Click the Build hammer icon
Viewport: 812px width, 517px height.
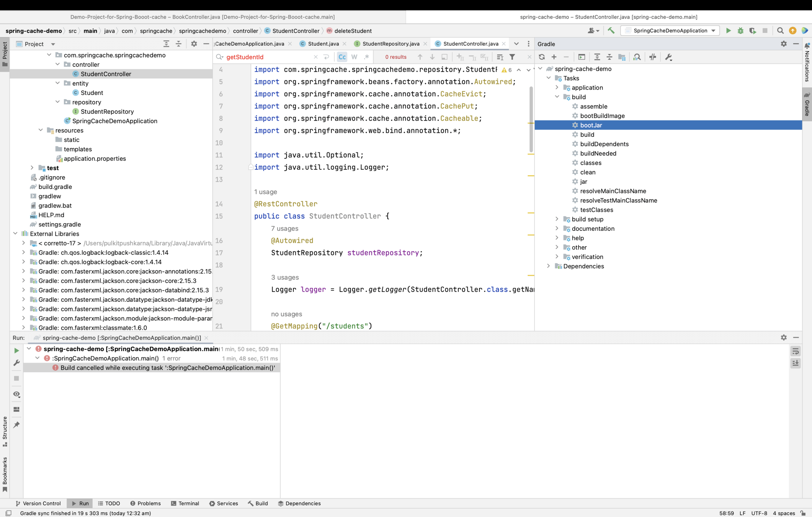click(611, 31)
